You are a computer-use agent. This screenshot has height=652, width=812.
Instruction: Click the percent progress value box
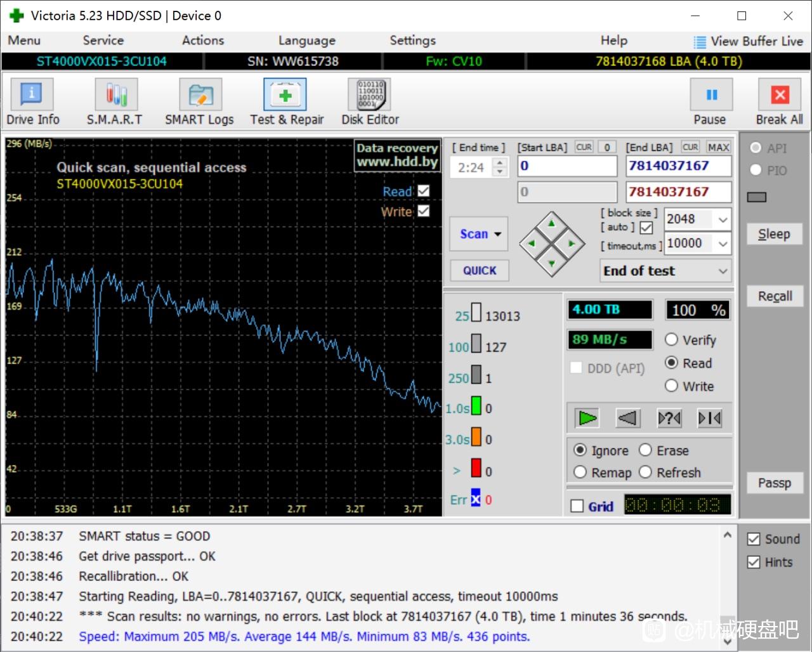(698, 310)
